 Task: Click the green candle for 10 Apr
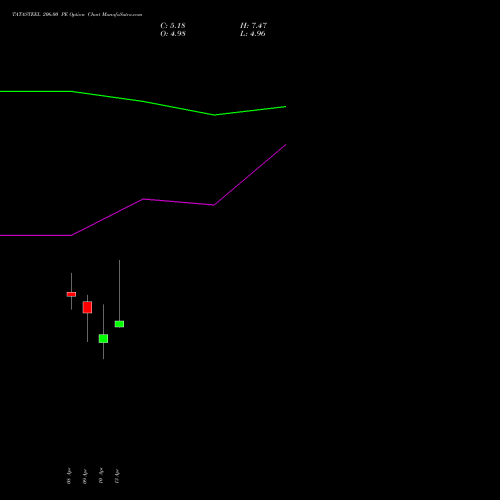(x=103, y=339)
